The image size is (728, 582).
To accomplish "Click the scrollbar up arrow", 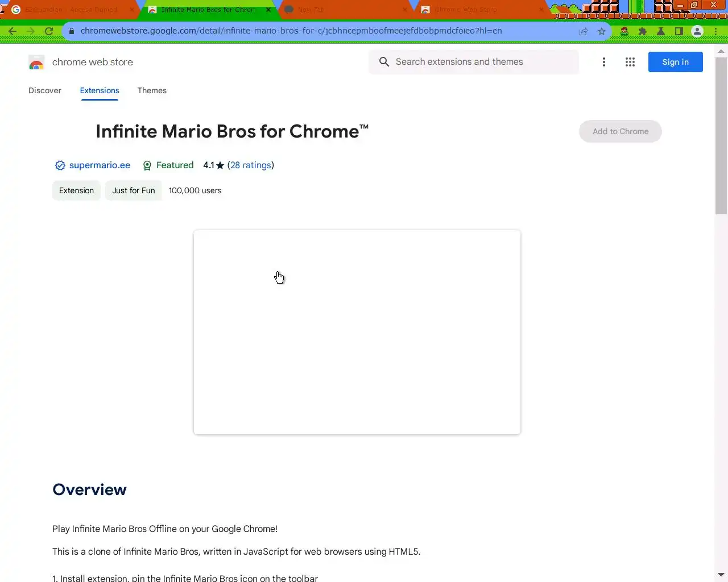I will pos(721,51).
